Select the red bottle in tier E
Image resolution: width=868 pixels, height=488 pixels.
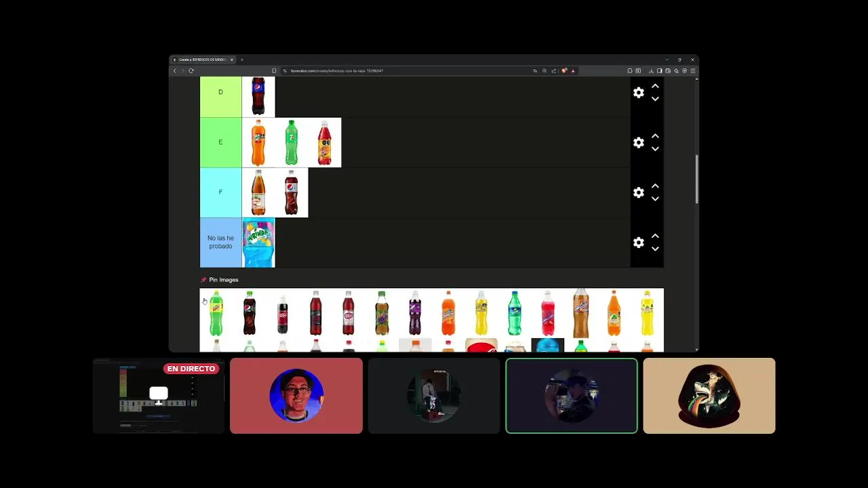point(325,142)
